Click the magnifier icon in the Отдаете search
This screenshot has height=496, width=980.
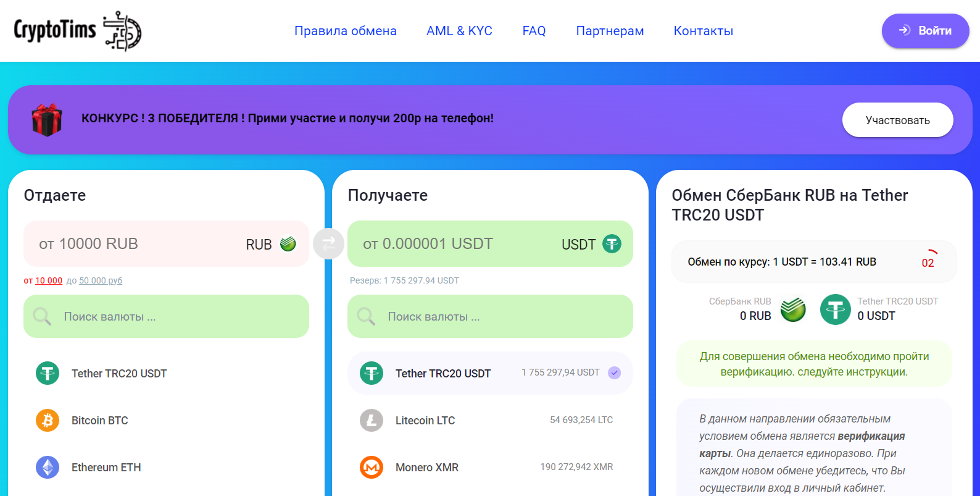point(42,316)
